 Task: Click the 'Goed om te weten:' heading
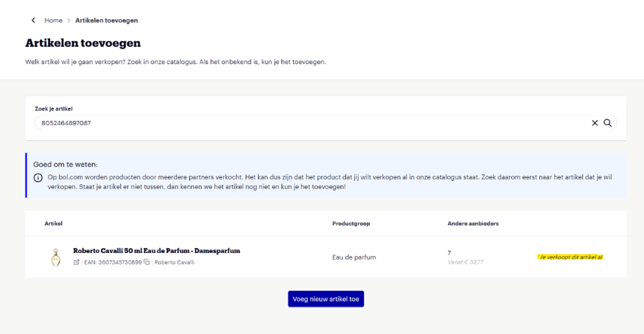[x=66, y=165]
